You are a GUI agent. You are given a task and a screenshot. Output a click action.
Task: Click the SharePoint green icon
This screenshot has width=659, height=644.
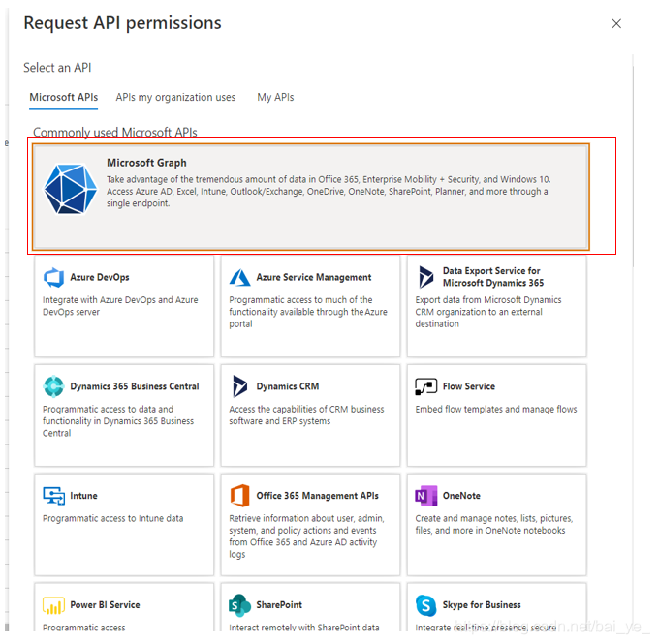tap(240, 605)
